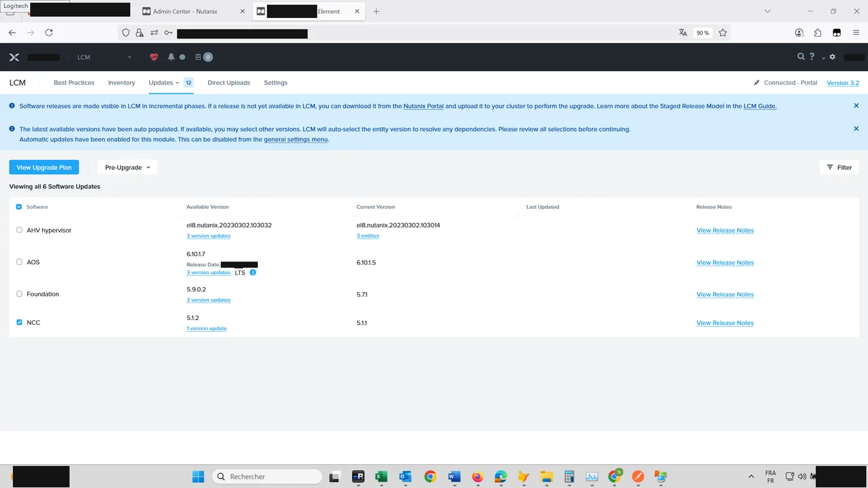This screenshot has width=868, height=488.
Task: Open the help question mark menu
Action: [812, 57]
